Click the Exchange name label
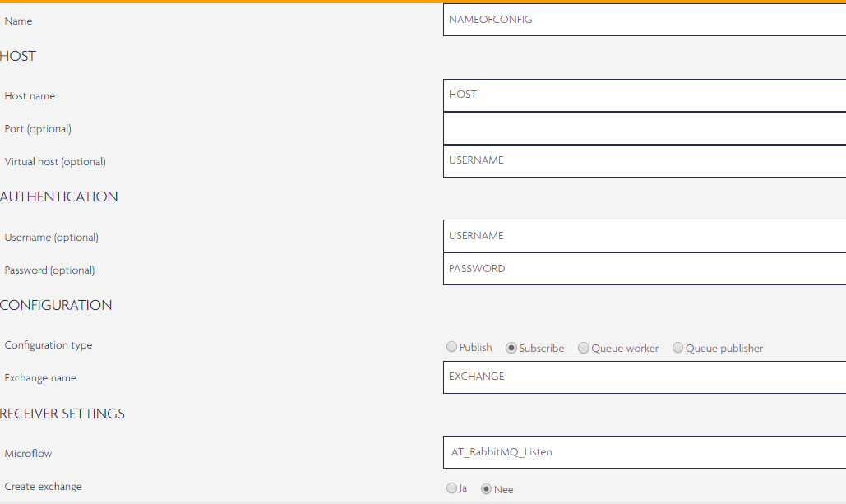This screenshot has height=504, width=846. (40, 378)
